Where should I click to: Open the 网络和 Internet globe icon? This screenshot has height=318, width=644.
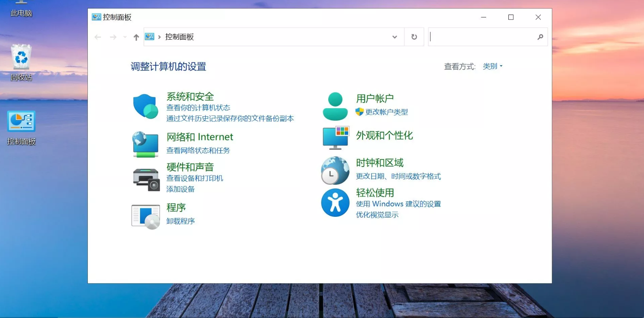(x=146, y=144)
